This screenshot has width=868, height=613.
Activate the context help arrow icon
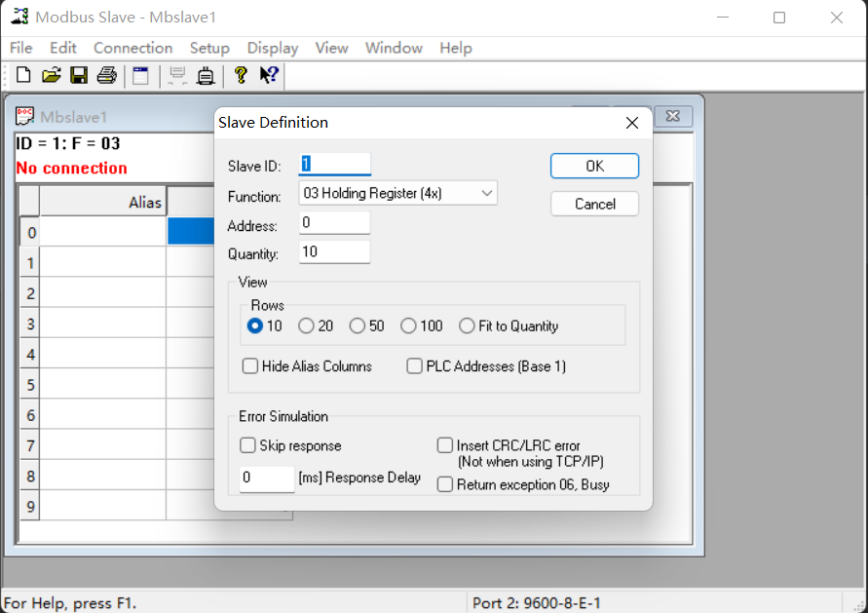pos(267,74)
